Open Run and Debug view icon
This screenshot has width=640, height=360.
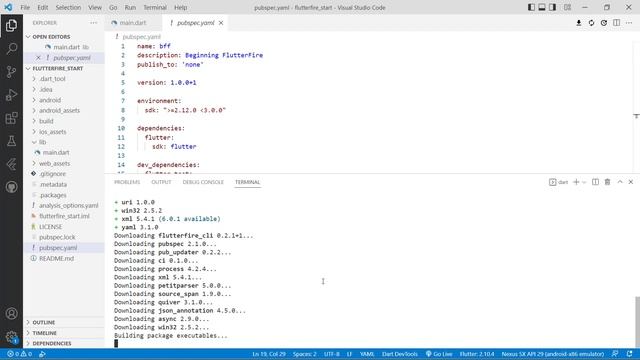point(11,95)
